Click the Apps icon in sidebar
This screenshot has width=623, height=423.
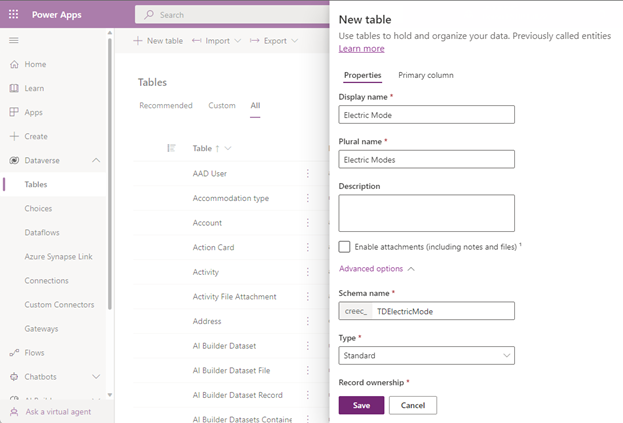pos(14,112)
